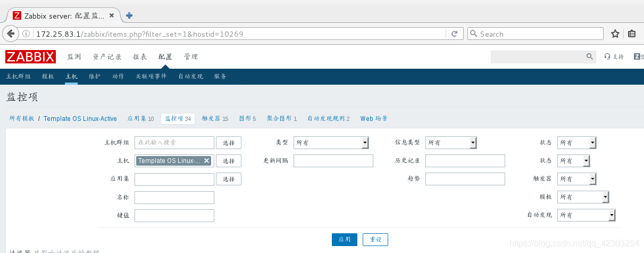Open the 管理 menu
Image resolution: width=644 pixels, height=253 pixels.
[x=191, y=56]
